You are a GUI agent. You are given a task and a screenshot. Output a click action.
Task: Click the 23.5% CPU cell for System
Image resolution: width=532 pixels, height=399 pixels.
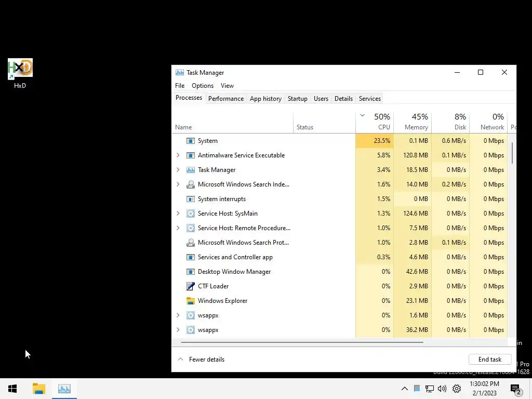coord(375,141)
